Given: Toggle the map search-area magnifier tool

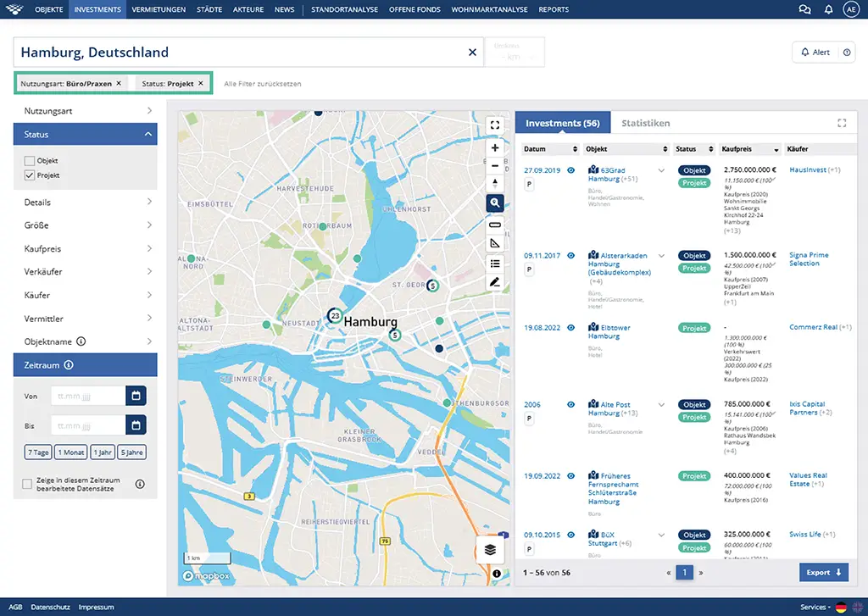Looking at the screenshot, I should tap(495, 203).
